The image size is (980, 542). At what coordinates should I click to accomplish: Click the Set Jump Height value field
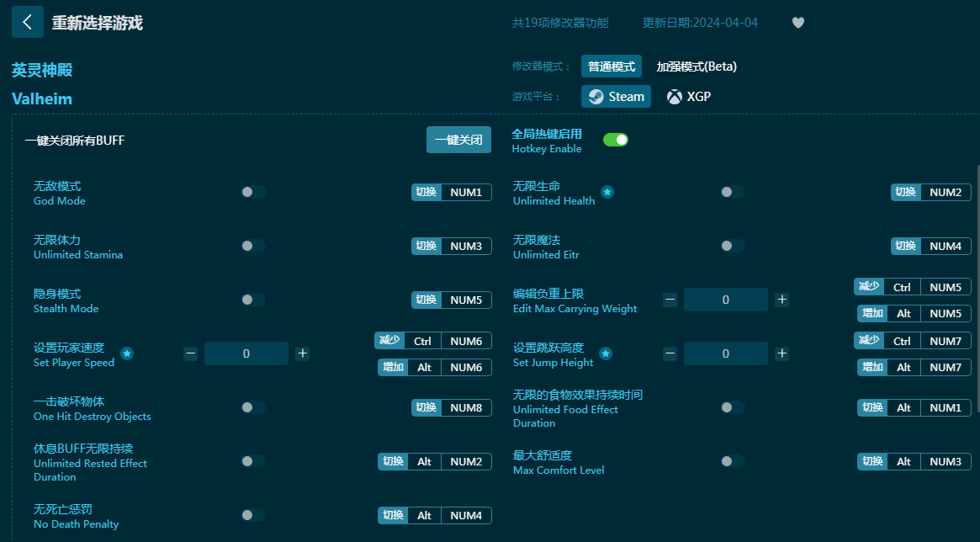click(726, 353)
